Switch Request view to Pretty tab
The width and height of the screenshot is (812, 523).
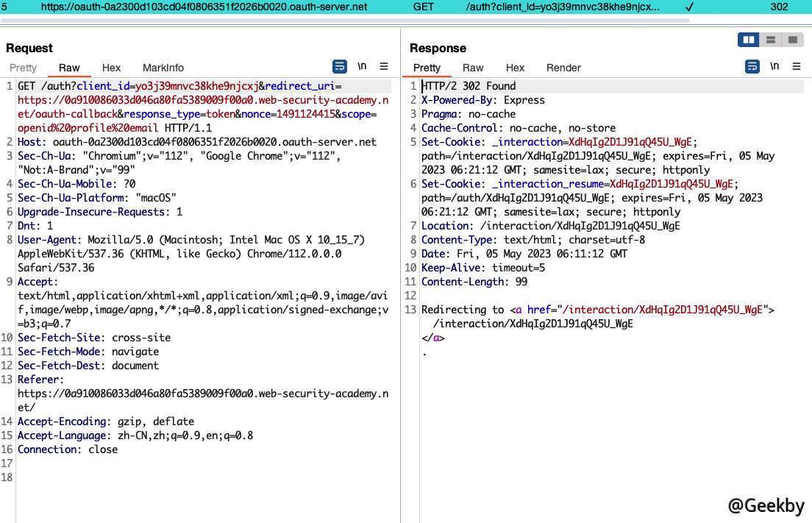23,68
